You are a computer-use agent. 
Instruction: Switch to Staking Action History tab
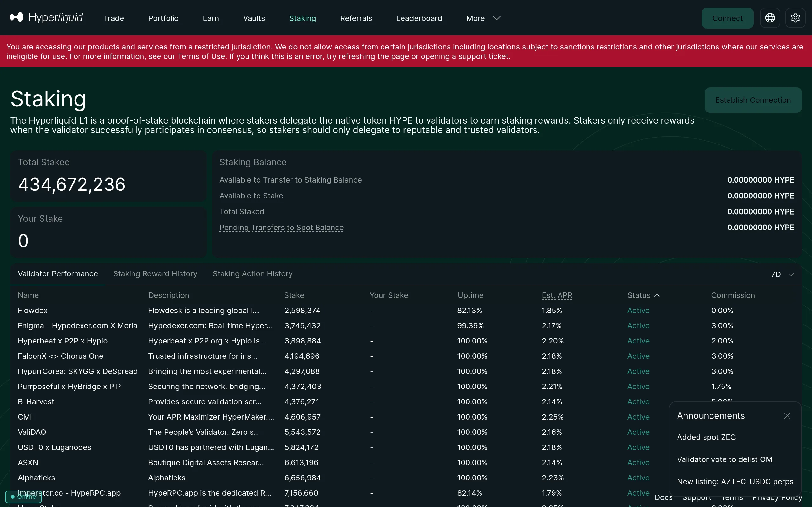(252, 273)
